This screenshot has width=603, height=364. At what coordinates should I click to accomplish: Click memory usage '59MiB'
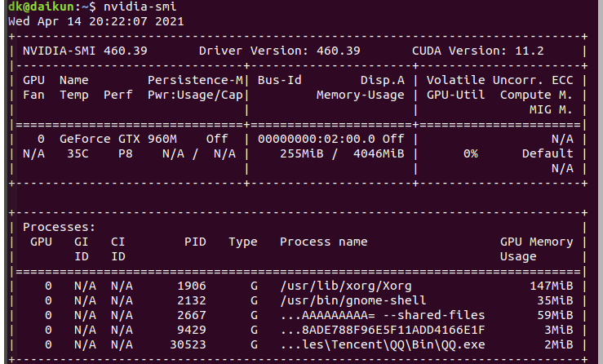(556, 315)
